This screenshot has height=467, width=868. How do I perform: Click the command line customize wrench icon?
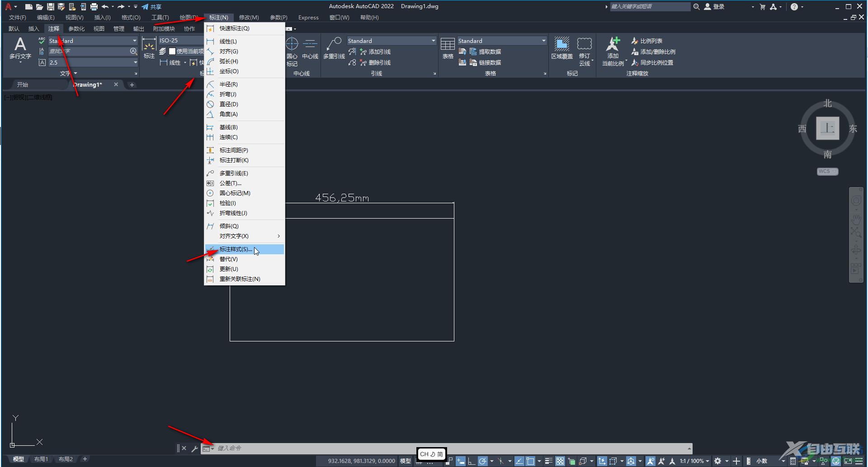(194, 448)
